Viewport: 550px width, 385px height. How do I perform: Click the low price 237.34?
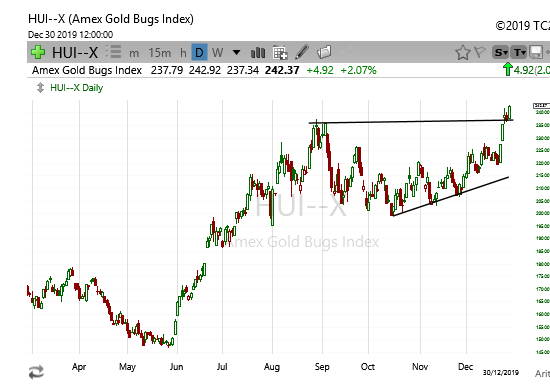pyautogui.click(x=243, y=70)
